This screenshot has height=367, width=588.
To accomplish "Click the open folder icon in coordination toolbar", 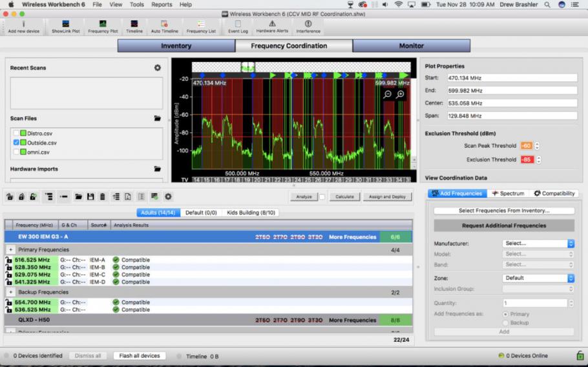I will [x=78, y=196].
